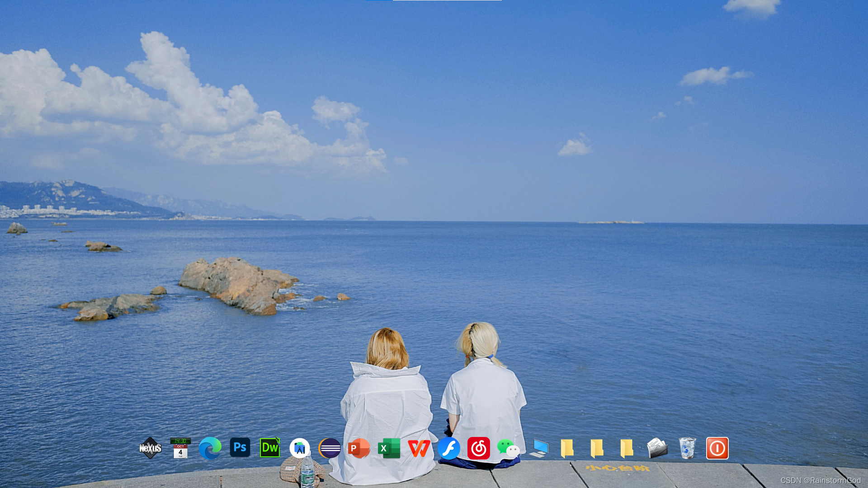Open the documents folder with papers icon
868x488 pixels.
pos(657,448)
